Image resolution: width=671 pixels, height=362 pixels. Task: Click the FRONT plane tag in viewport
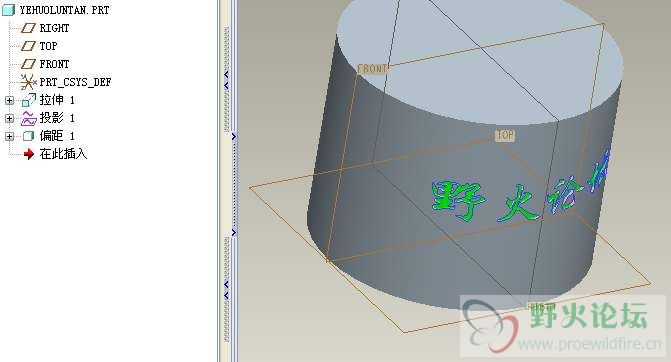click(x=372, y=68)
